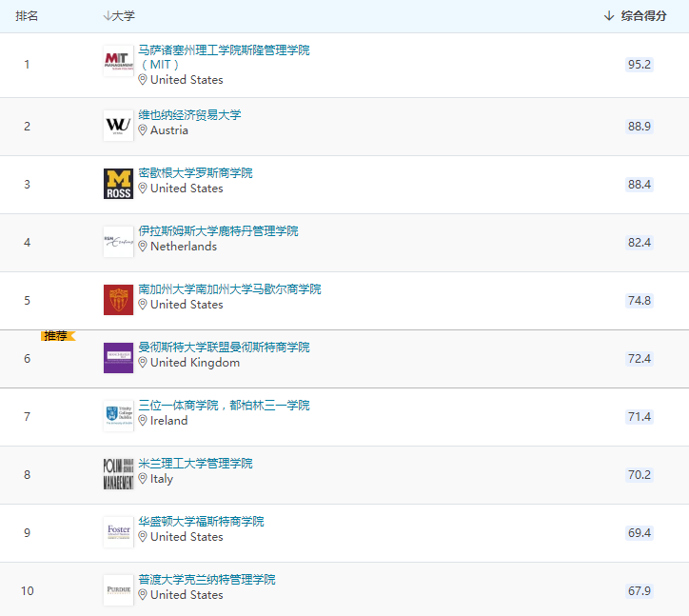The image size is (689, 616).
Task: Click the 排名 column header
Action: pos(27,16)
